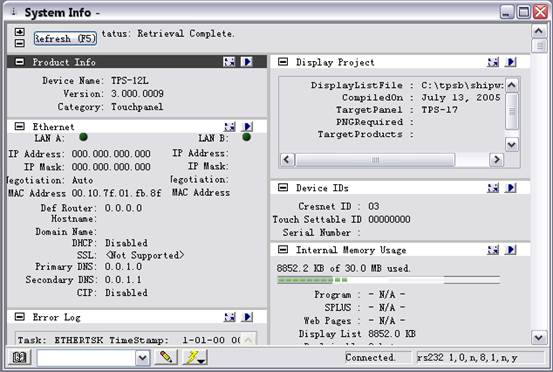Click the Product Info arrow icon
553x372 pixels.
click(247, 62)
